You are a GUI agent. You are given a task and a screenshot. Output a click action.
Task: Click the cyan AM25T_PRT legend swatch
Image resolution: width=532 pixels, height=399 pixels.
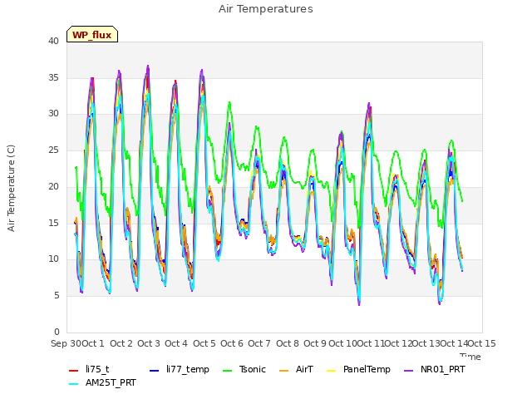click(x=73, y=384)
